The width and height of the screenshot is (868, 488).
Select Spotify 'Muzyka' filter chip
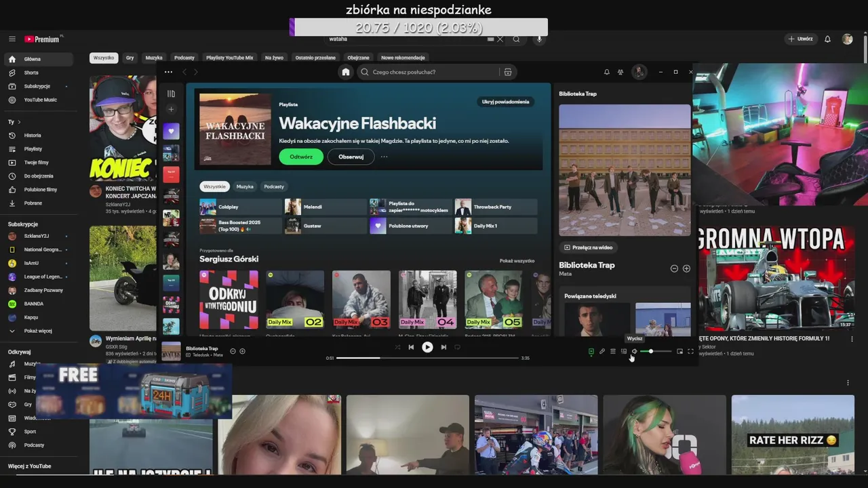[245, 186]
